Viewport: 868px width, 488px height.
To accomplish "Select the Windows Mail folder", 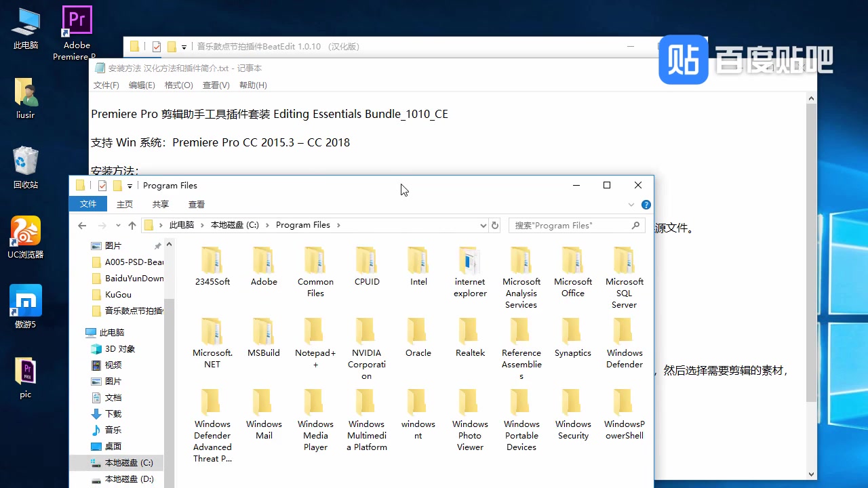I will click(264, 415).
